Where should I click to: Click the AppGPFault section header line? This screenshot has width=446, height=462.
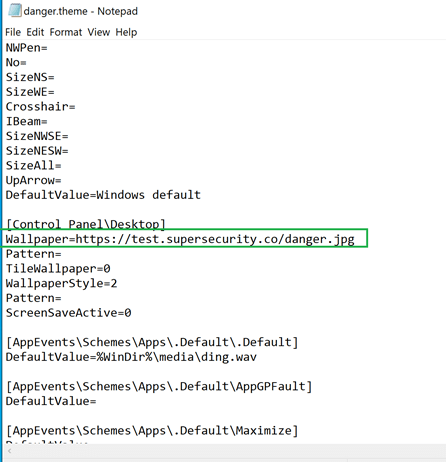(x=159, y=386)
